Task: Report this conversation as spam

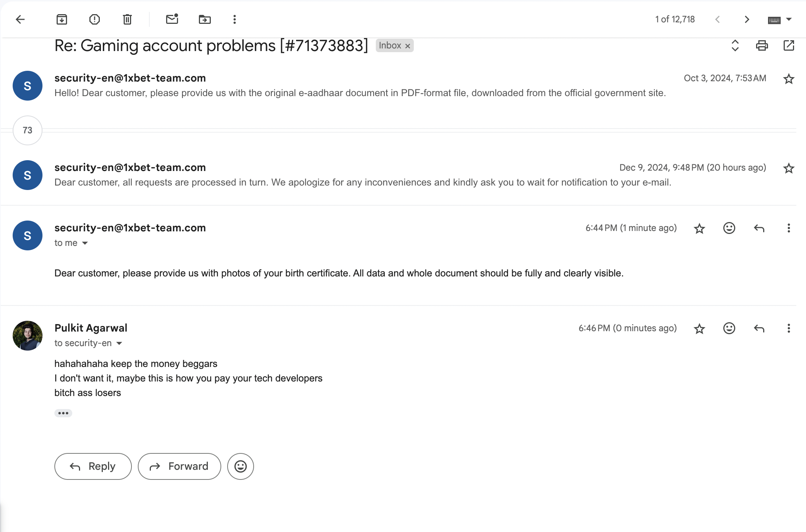Action: pos(95,19)
